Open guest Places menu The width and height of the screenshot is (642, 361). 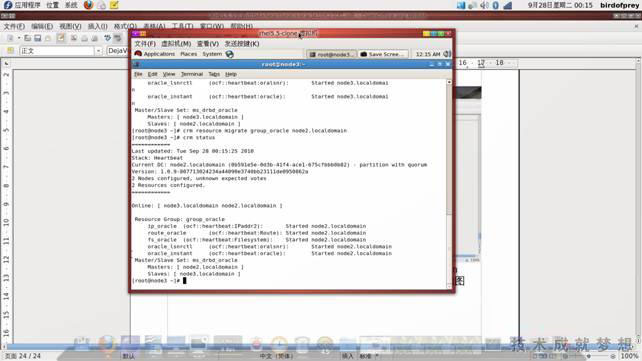click(189, 54)
